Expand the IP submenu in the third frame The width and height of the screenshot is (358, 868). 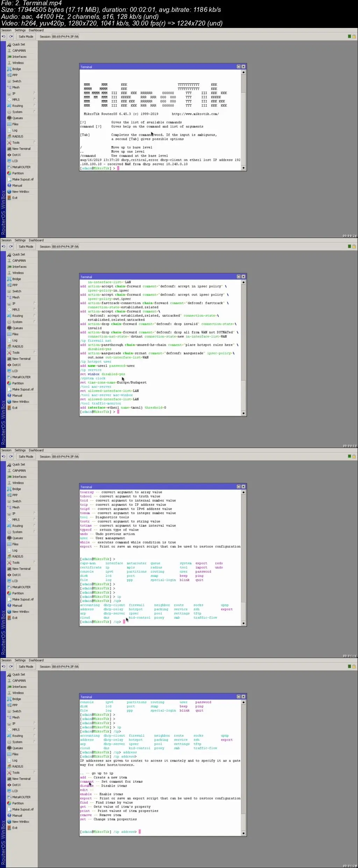click(x=34, y=513)
